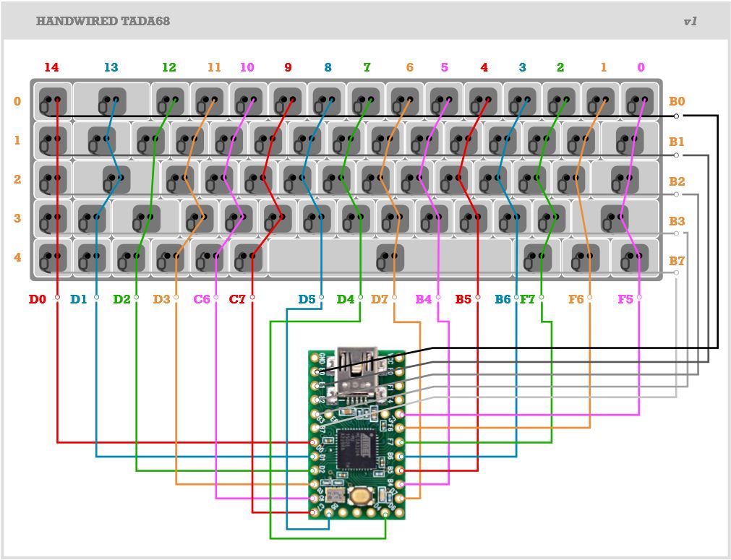Click the green F7 pin label
Screen dimensions: 731x560
tap(528, 298)
